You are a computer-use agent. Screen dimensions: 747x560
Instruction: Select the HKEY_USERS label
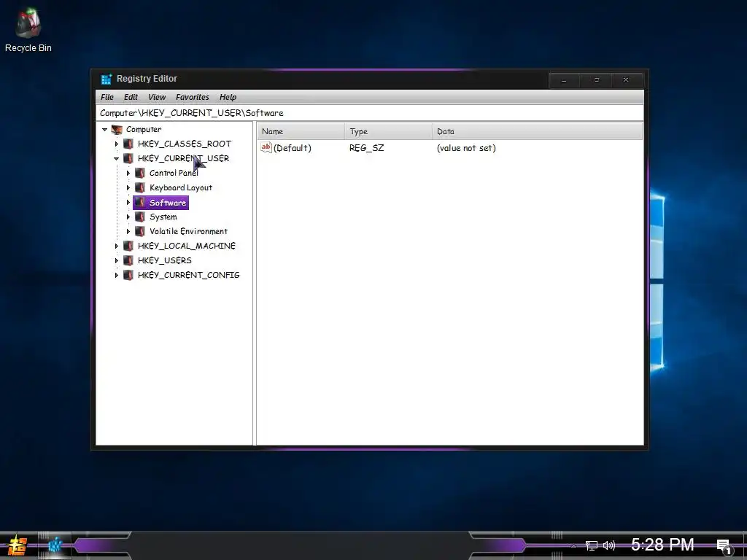(x=165, y=260)
